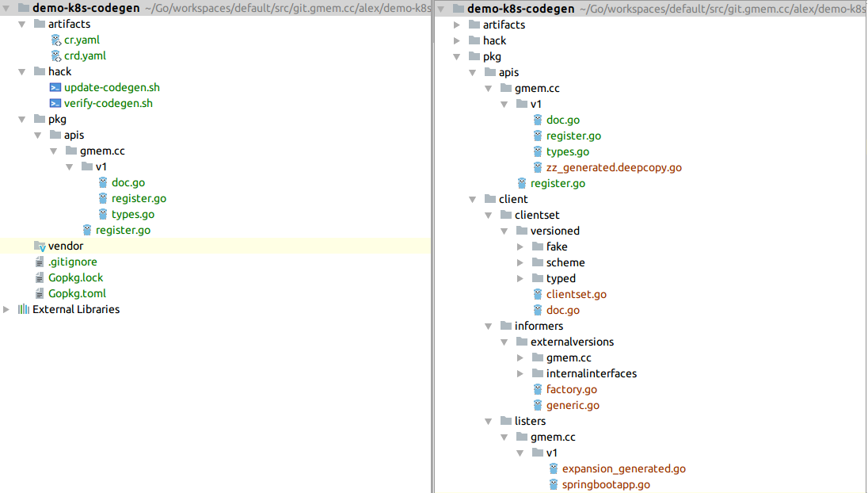This screenshot has height=493, width=868.
Task: Click the update-codegen.sh shell script icon
Action: (55, 88)
